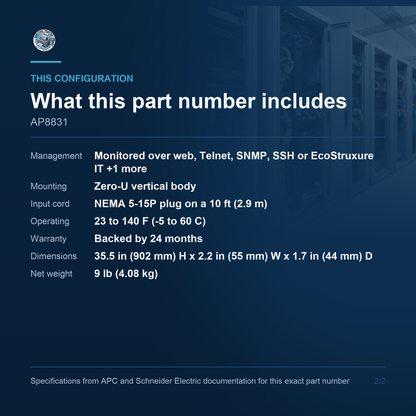The height and width of the screenshot is (416, 416).
Task: Select the Dimensions row label
Action: [x=54, y=256]
